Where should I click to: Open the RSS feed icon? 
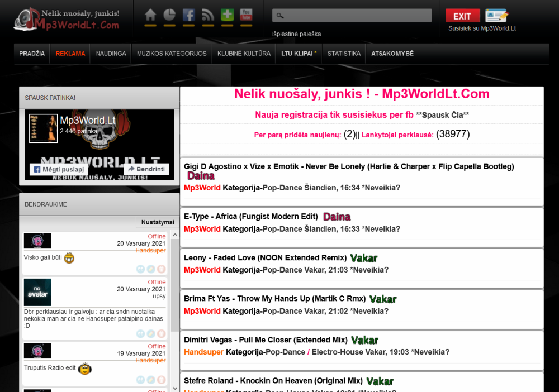(208, 15)
